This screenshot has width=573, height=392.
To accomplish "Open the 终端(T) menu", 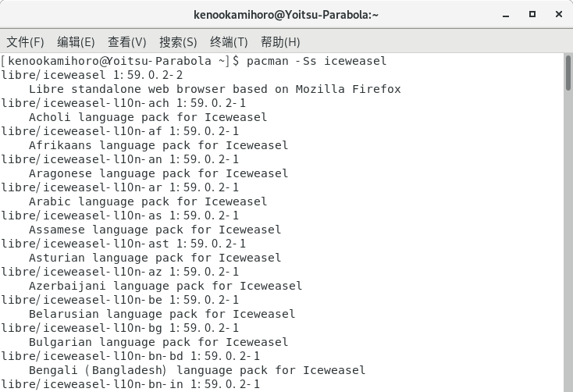I will (x=229, y=42).
